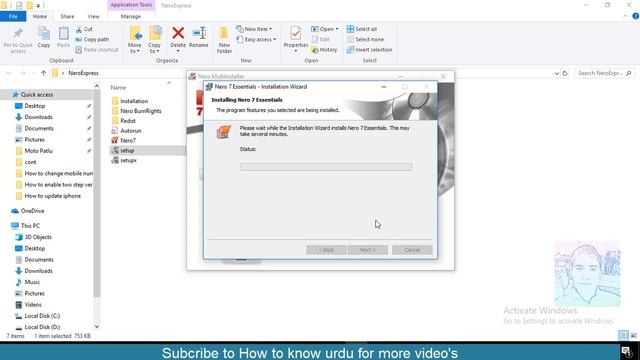Open the File menu tab
Image resolution: width=640 pixels, height=360 pixels.
tap(13, 16)
